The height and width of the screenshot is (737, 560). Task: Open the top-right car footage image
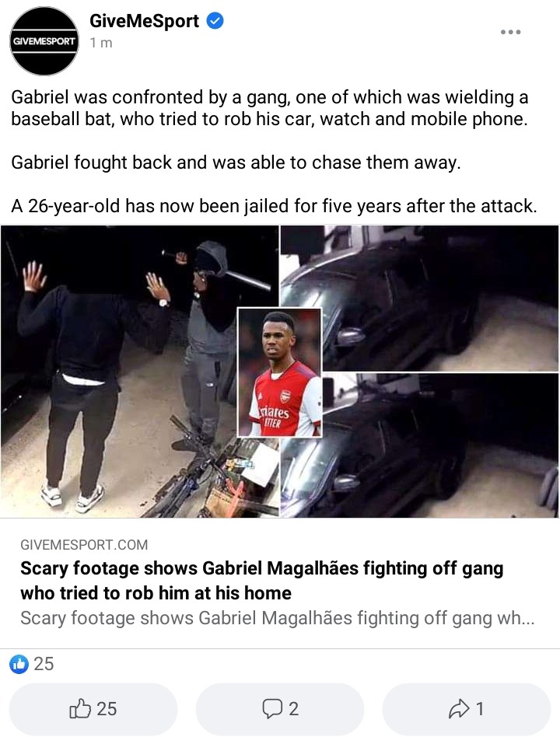click(x=419, y=298)
